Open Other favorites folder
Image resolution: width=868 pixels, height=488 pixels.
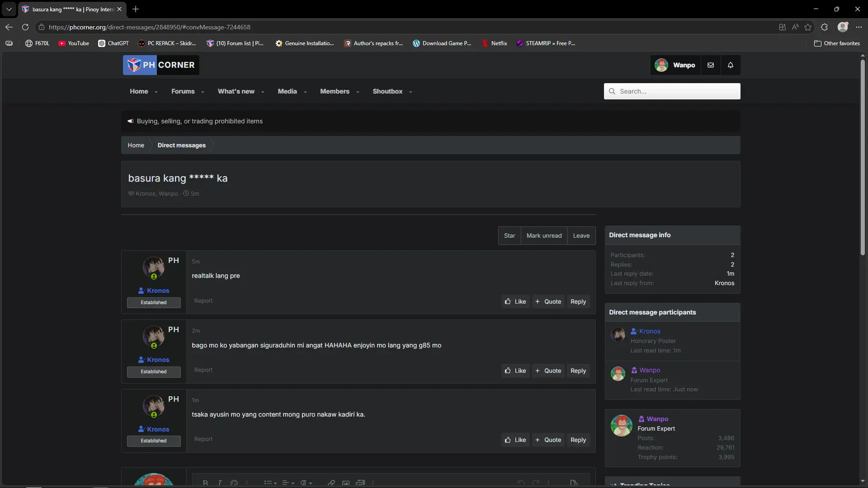coord(837,43)
